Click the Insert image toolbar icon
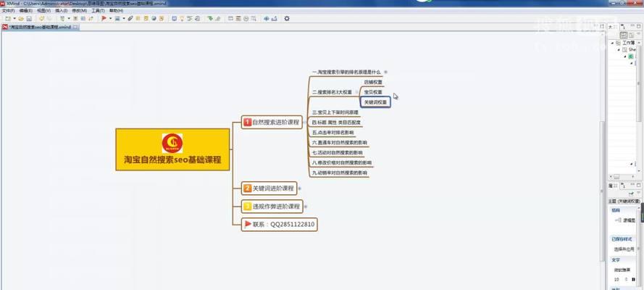644x290 pixels. pyautogui.click(x=117, y=18)
